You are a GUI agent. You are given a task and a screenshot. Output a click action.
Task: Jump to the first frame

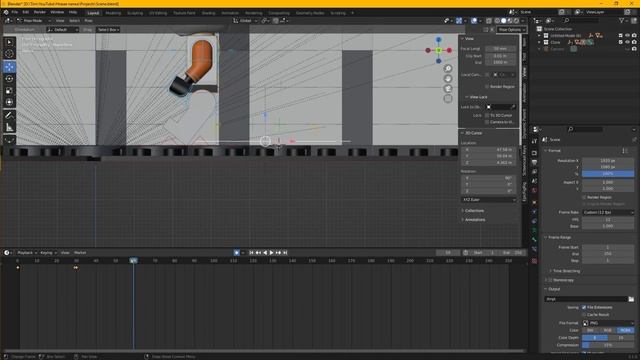[251, 253]
